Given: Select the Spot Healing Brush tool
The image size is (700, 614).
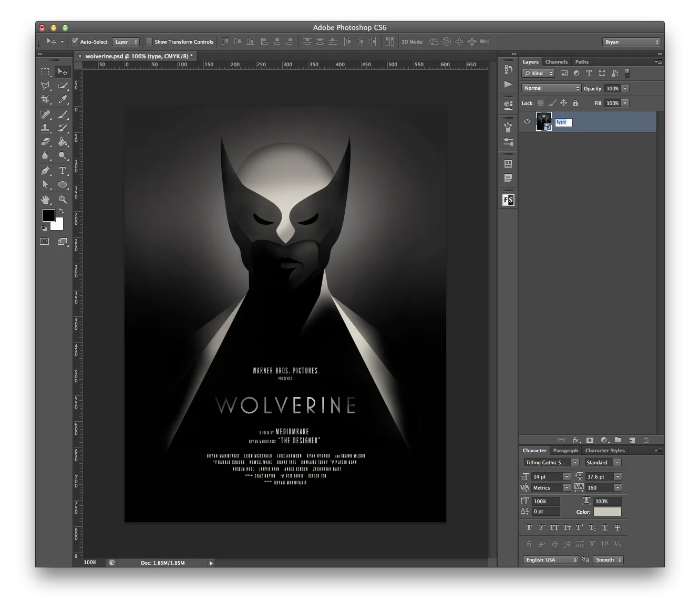Looking at the screenshot, I should tap(46, 115).
